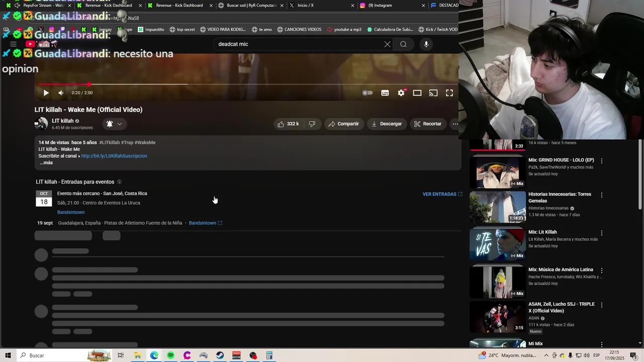Open ASAN, Zell, Lucho SSJ - TRIPLE X title
Viewport: 644px width, 362px height.
(561, 307)
